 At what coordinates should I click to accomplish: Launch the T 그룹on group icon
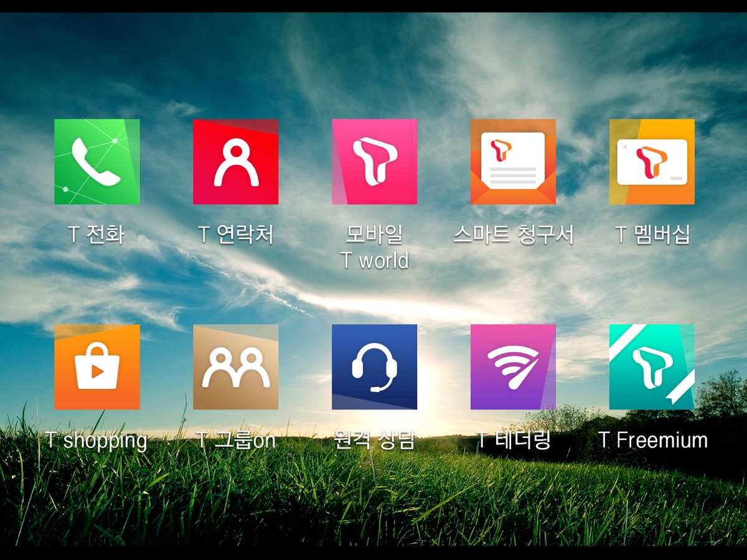click(235, 367)
